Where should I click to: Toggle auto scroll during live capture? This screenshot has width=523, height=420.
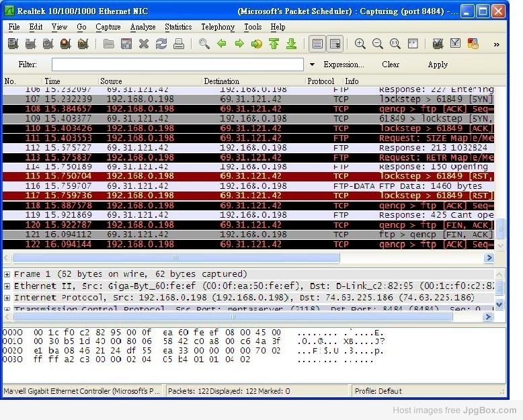pyautogui.click(x=334, y=44)
